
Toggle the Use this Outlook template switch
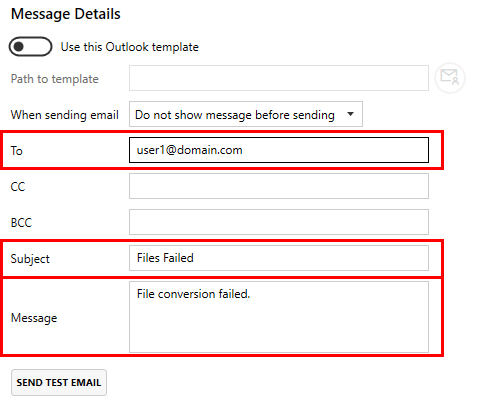pyautogui.click(x=30, y=47)
